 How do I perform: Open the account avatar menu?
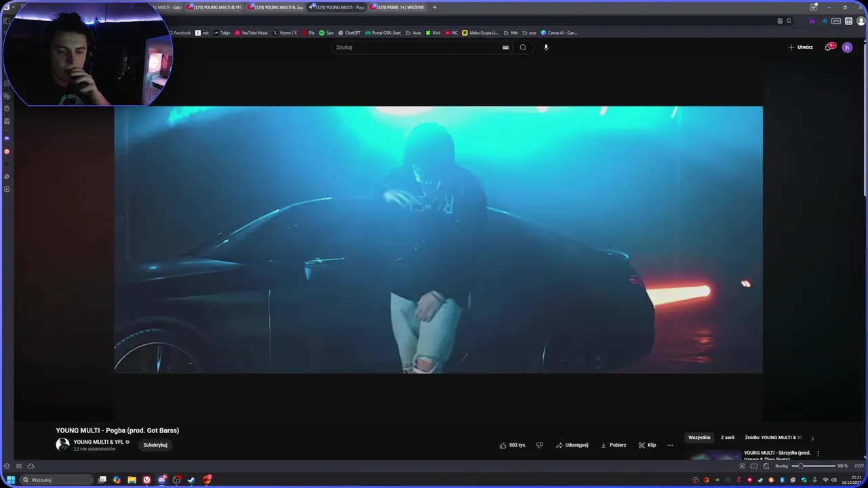[847, 47]
